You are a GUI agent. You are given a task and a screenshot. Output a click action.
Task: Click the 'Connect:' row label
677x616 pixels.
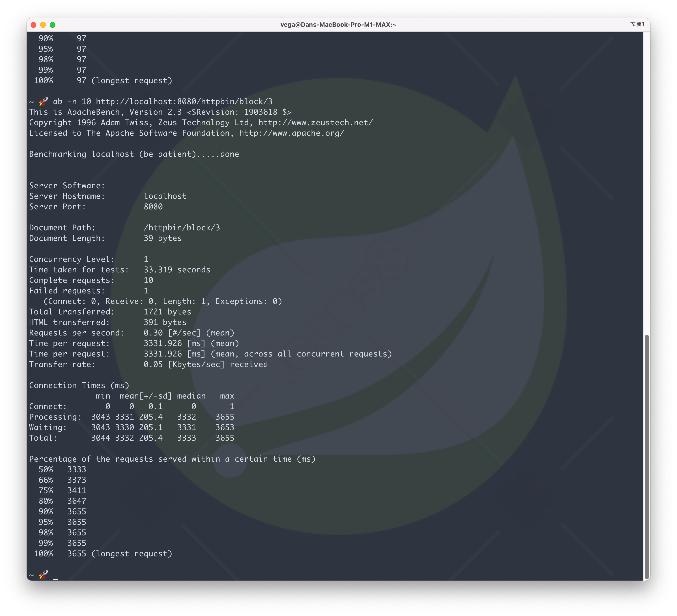48,406
